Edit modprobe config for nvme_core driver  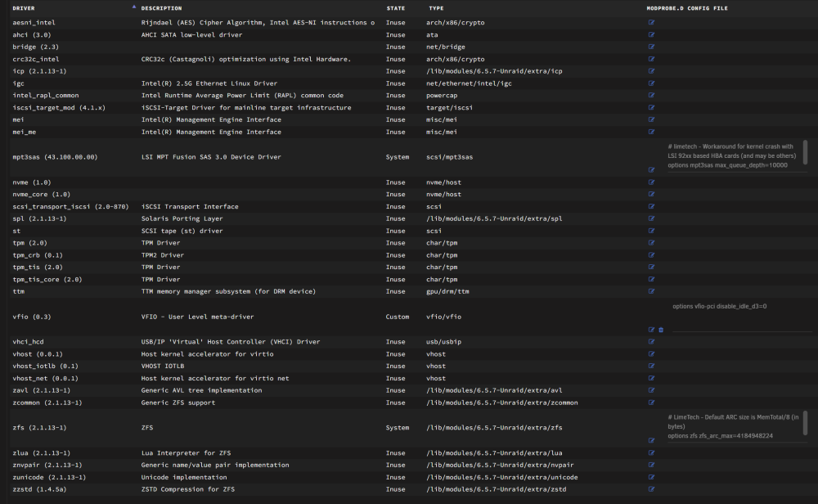[x=651, y=194]
